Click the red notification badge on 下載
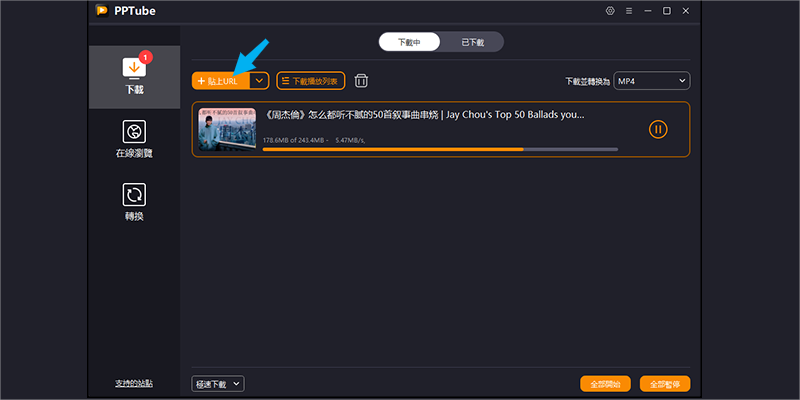The width and height of the screenshot is (800, 400). pyautogui.click(x=145, y=57)
